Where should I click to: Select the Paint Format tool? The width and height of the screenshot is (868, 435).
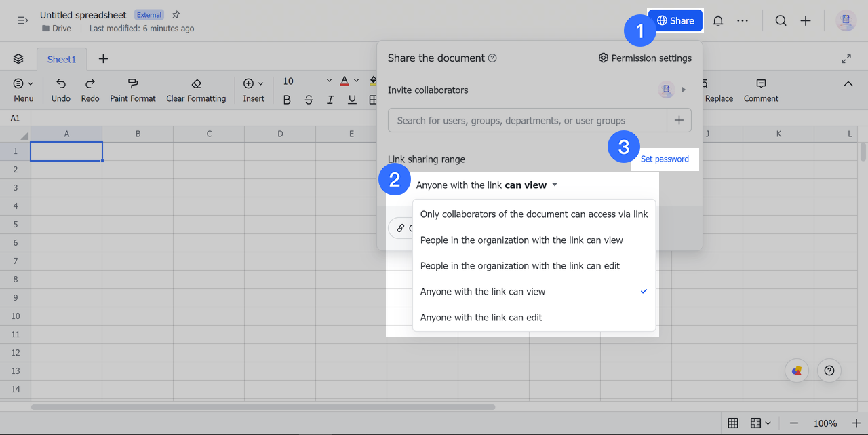(x=132, y=89)
